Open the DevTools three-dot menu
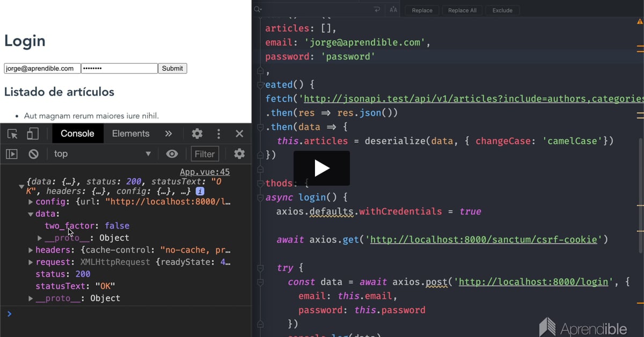This screenshot has height=337, width=644. (x=218, y=134)
